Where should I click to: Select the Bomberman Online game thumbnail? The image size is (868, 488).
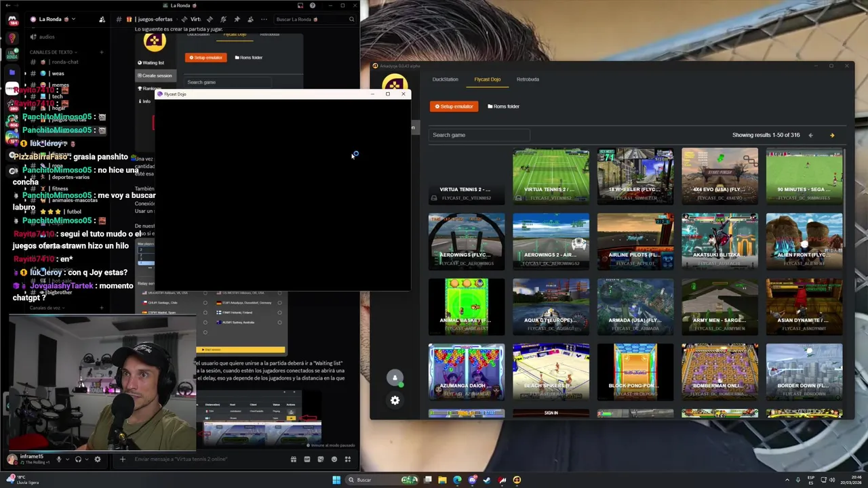[719, 371]
